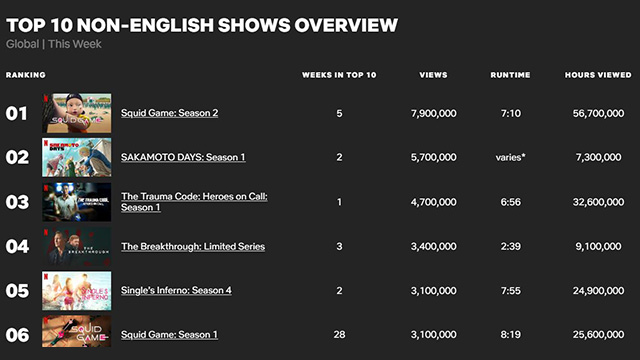Open the Squid Game: Season 2 link
This screenshot has width=640, height=360.
tap(169, 113)
